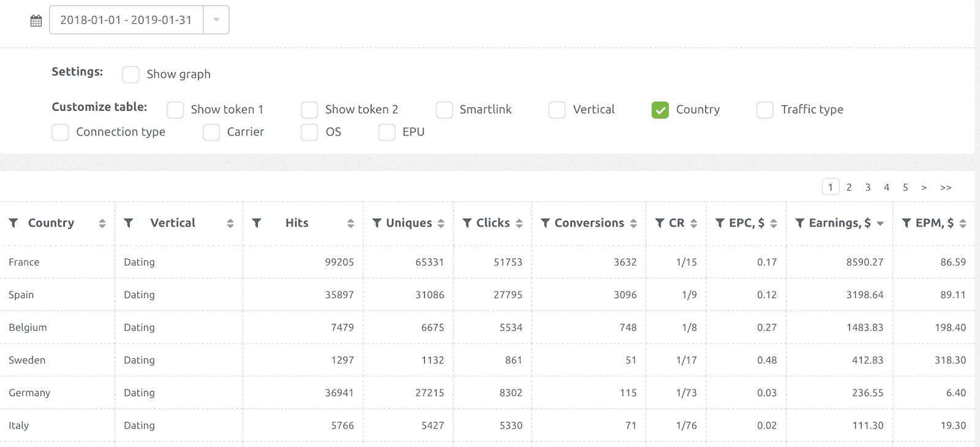Sort by EPM using its sort arrows
The width and height of the screenshot is (980, 447).
[963, 223]
